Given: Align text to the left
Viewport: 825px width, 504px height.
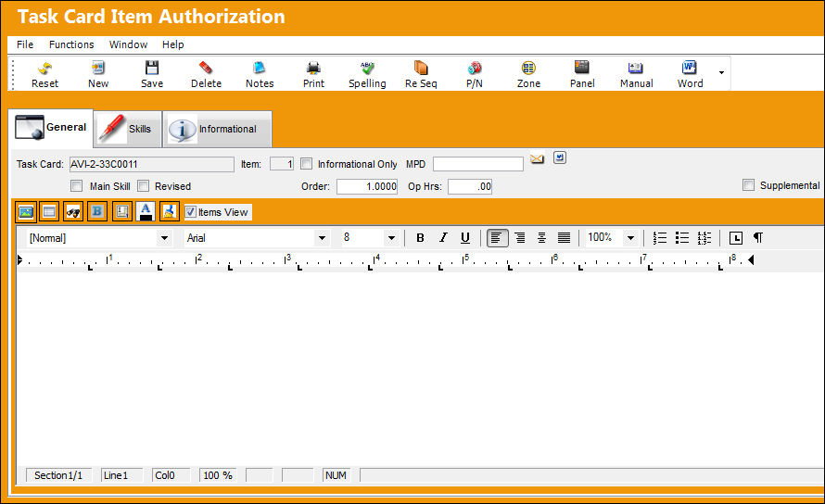Looking at the screenshot, I should pyautogui.click(x=497, y=238).
